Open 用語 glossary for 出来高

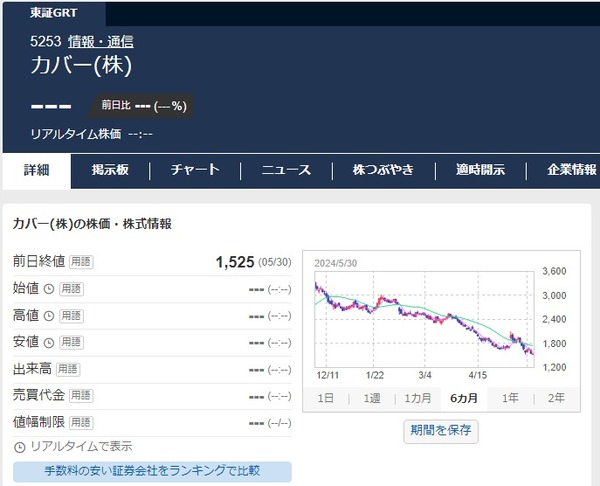68,369
